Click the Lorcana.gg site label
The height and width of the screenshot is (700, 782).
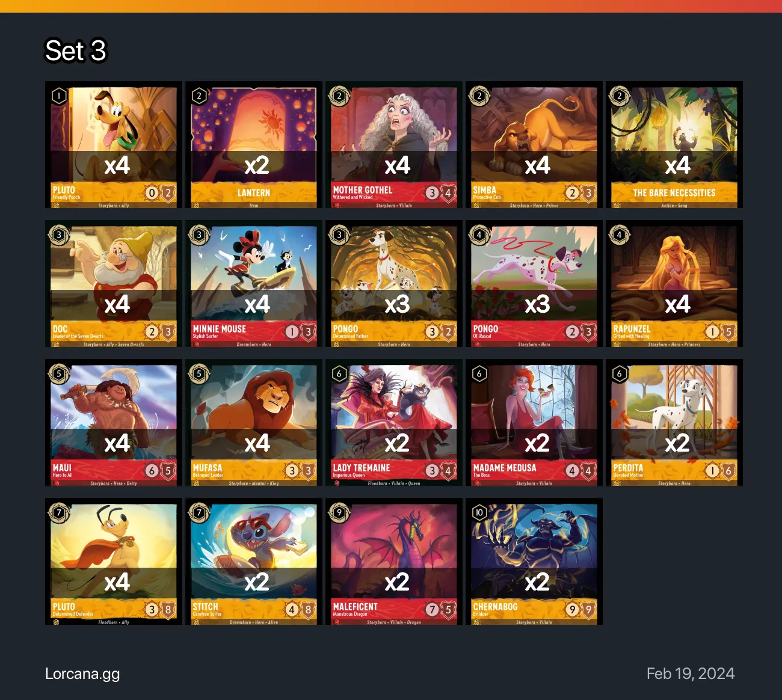(x=82, y=674)
